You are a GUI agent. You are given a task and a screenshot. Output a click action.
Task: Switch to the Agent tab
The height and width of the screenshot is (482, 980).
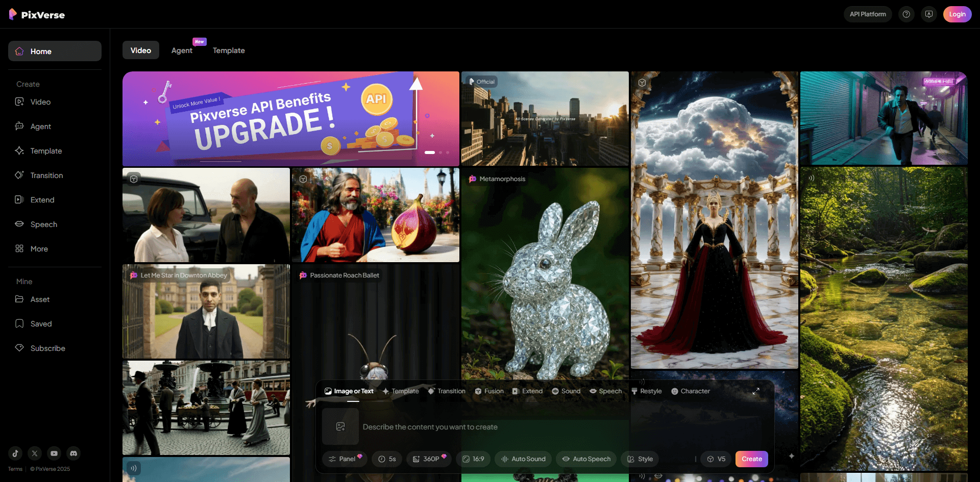(x=182, y=50)
